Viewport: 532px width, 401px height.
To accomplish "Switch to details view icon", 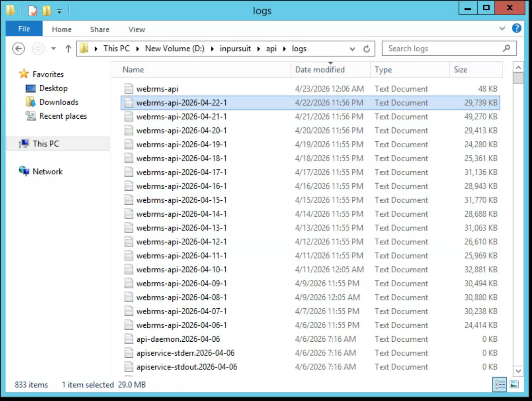I will point(500,384).
